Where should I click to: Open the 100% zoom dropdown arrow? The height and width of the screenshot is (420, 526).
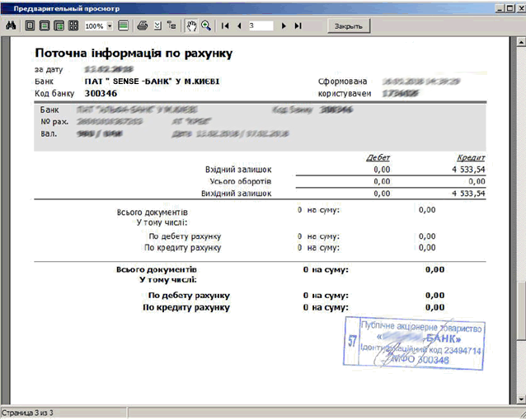110,26
